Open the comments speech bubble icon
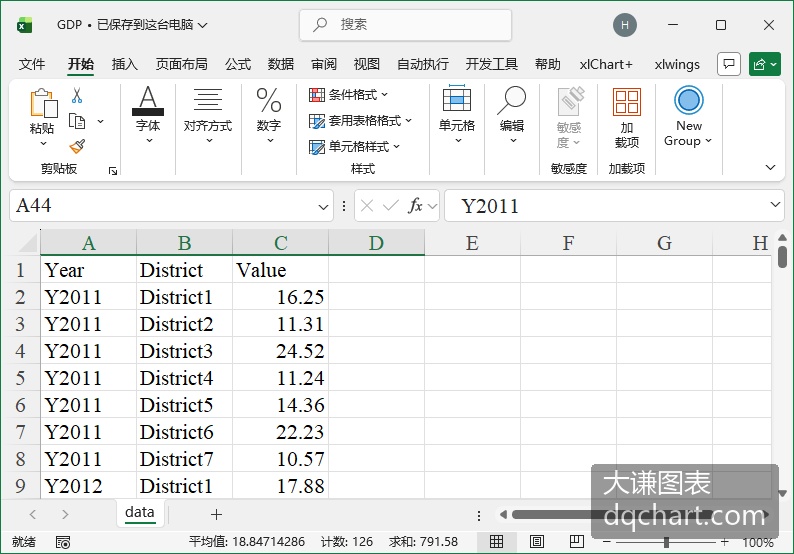Viewport: 794px width, 554px height. 729,64
